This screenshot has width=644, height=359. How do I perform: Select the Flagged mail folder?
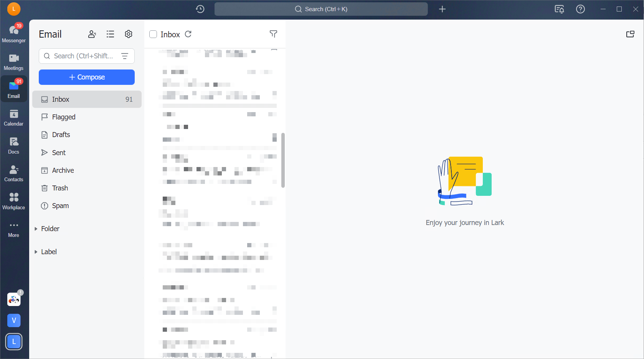click(64, 117)
